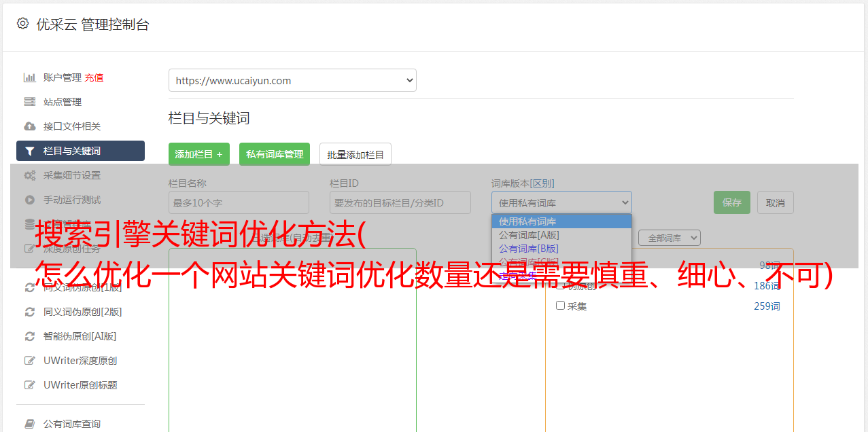Click the edit icon for UWriter深度原创
Viewport: 868px width, 432px height.
coord(30,361)
